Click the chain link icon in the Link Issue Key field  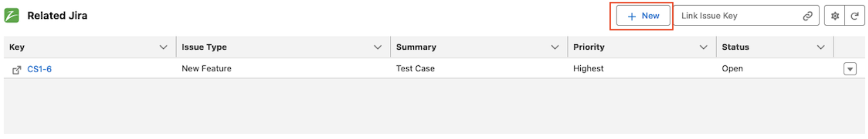(807, 16)
